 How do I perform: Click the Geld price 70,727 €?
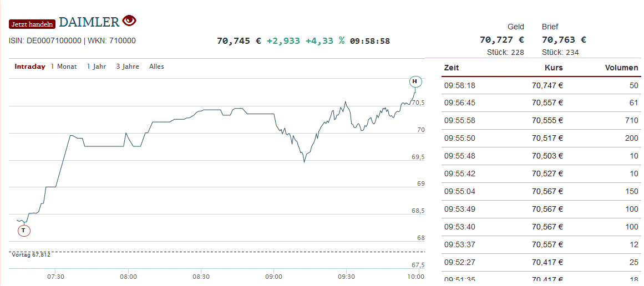click(501, 40)
